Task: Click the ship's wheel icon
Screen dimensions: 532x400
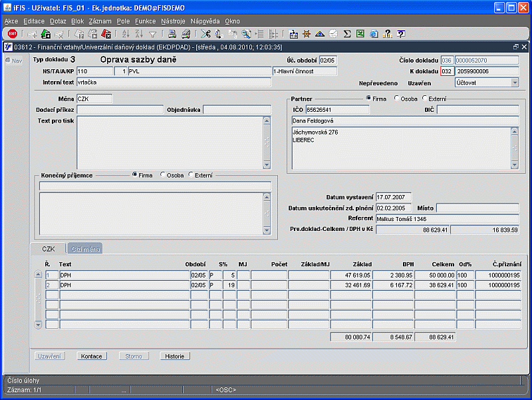Action: click(307, 34)
